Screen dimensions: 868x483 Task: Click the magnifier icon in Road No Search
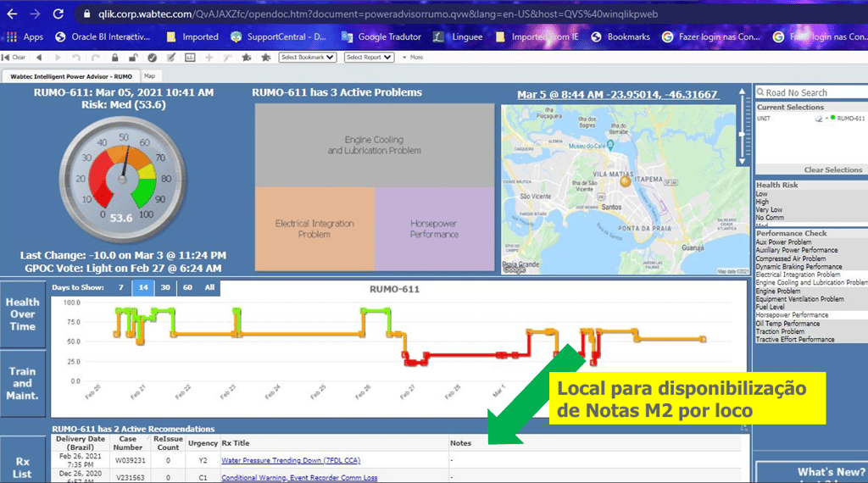pyautogui.click(x=760, y=92)
